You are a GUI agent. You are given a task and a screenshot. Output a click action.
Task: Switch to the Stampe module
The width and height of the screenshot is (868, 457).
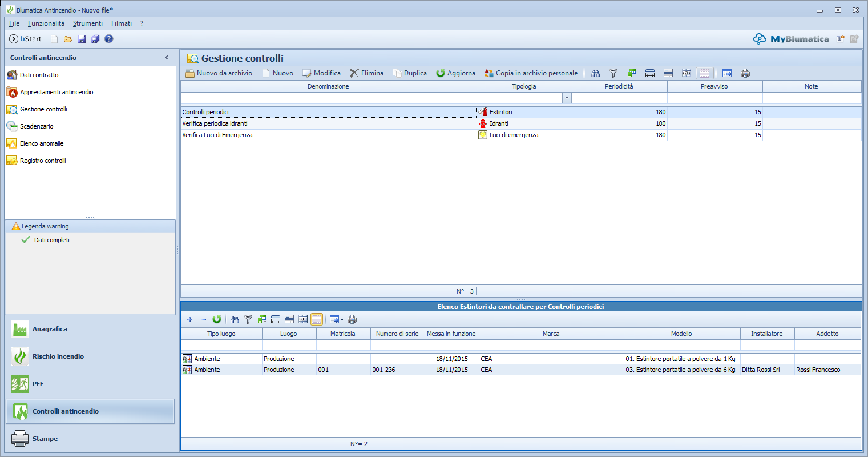90,439
